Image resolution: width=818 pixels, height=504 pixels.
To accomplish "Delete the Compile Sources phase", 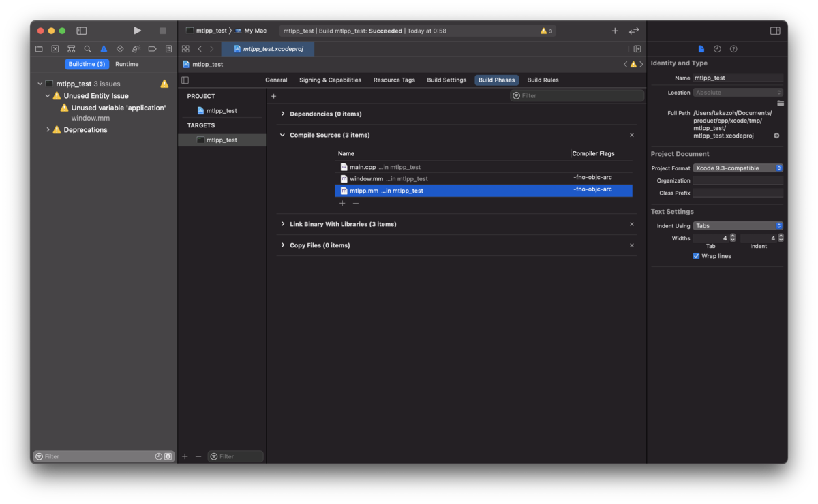I will point(632,135).
